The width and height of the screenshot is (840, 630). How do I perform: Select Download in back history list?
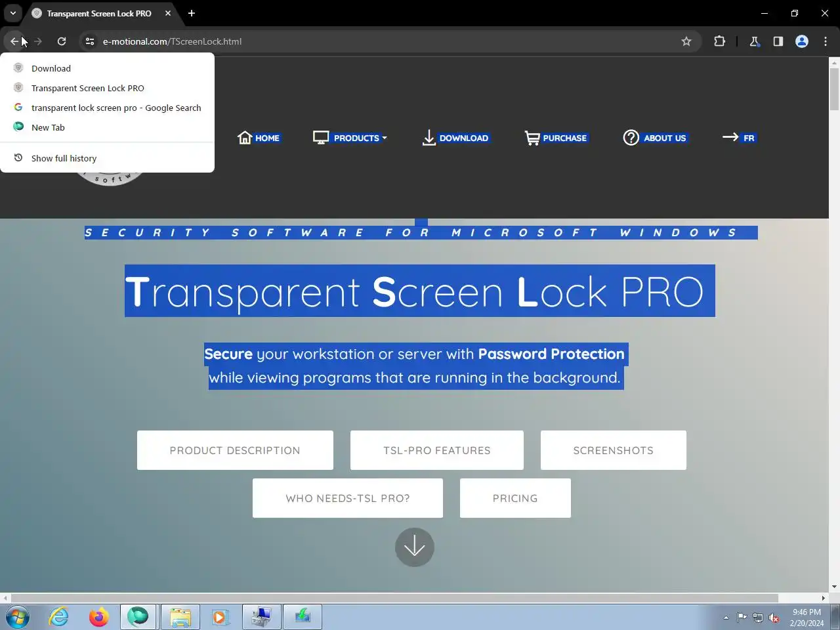point(108,68)
